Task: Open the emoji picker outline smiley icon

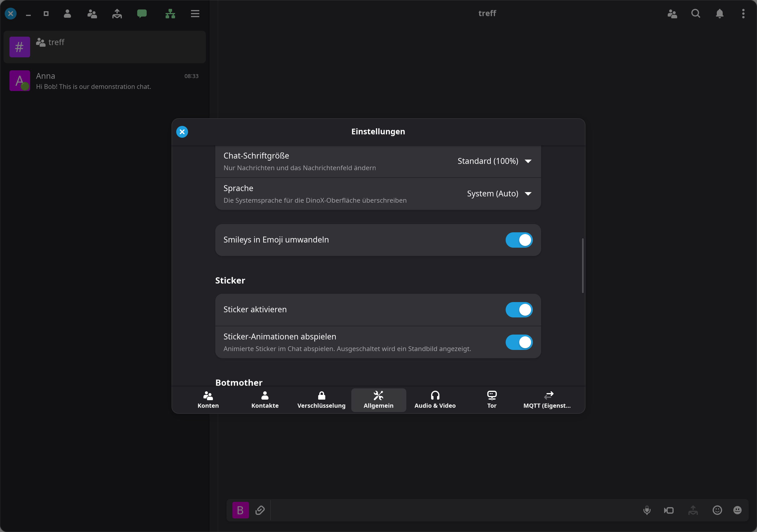Action: 717,510
